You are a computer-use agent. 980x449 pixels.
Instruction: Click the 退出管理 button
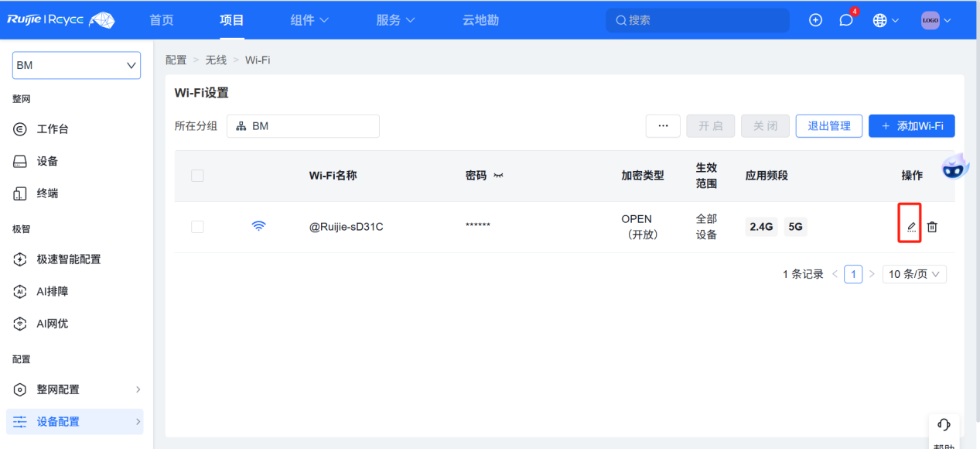coord(828,125)
